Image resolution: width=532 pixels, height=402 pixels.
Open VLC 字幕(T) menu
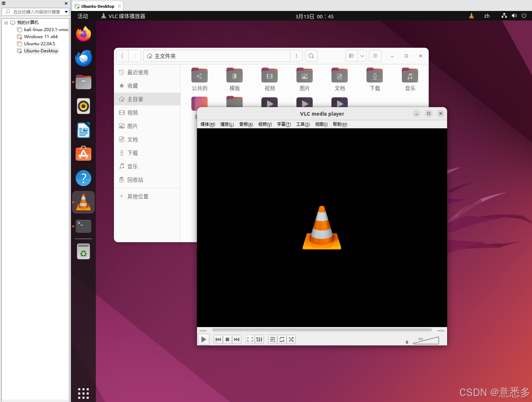284,124
